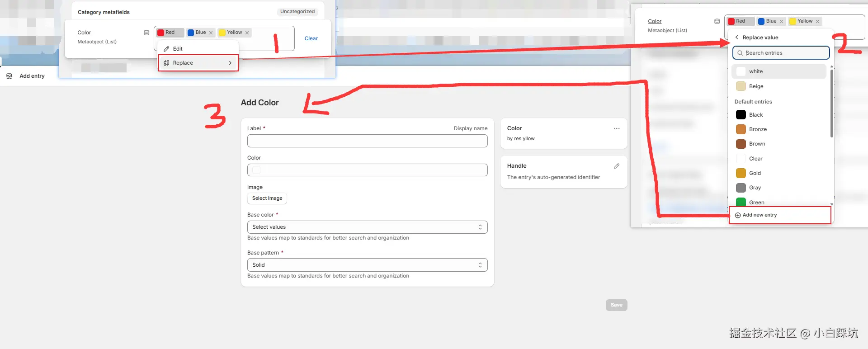This screenshot has height=349, width=868.
Task: Click the Replace submenu chevron arrow
Action: 230,63
